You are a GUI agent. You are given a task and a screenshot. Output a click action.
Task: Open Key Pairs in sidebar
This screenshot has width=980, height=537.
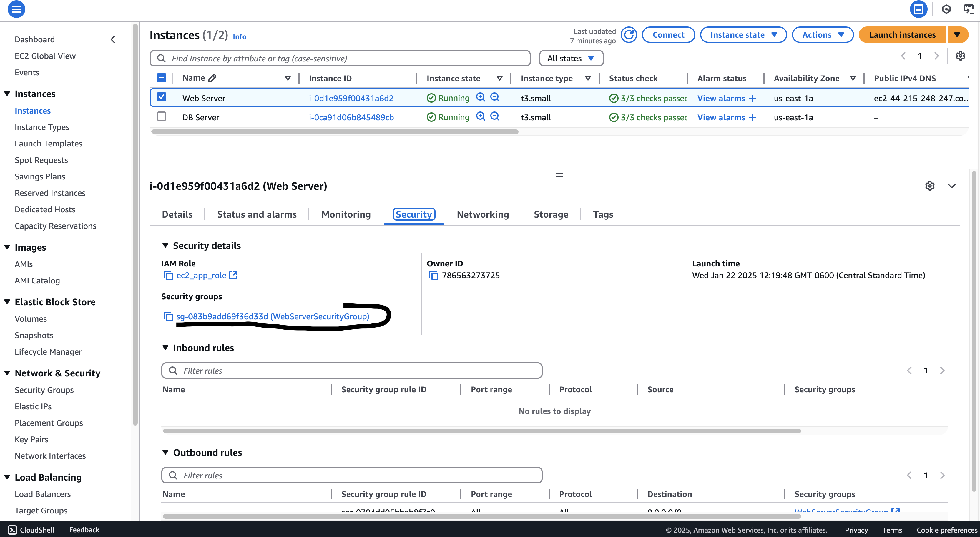pyautogui.click(x=31, y=439)
